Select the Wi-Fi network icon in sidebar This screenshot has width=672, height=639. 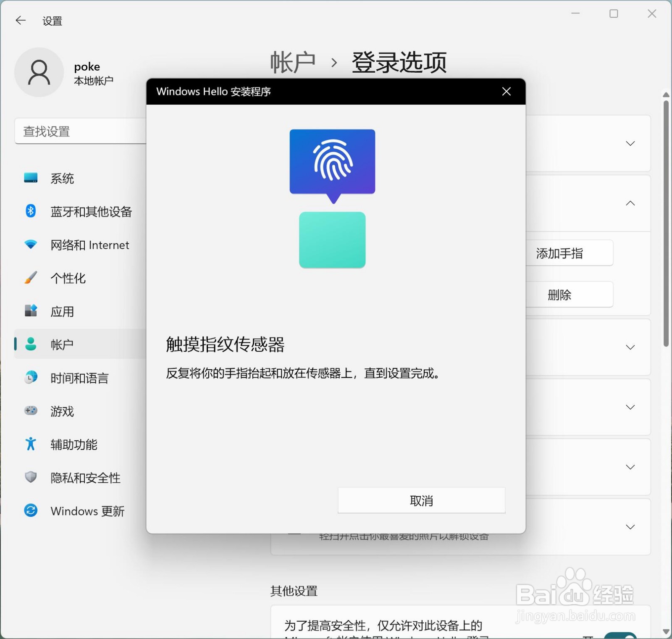31,245
